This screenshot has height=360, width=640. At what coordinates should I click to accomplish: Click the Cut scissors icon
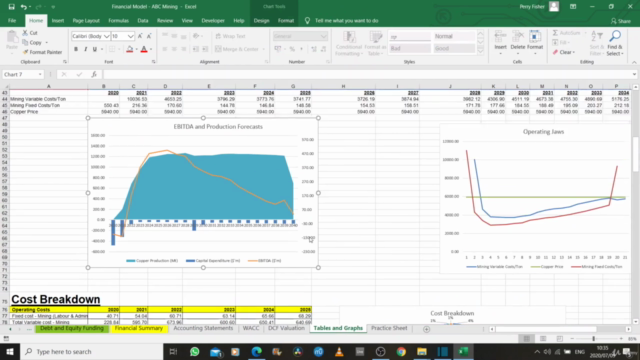tap(25, 33)
